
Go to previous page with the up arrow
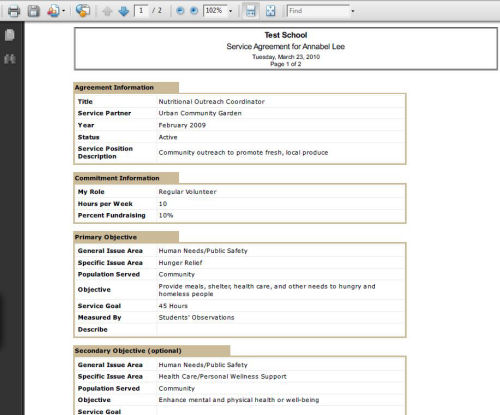click(x=107, y=11)
